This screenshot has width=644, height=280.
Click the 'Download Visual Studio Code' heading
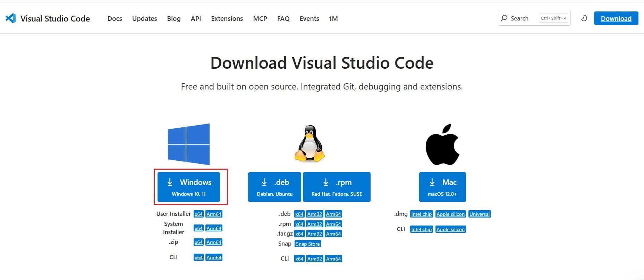(322, 63)
